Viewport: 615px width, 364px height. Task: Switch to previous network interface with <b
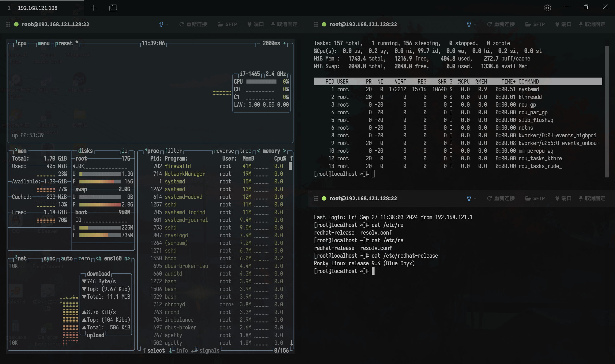tap(98, 258)
